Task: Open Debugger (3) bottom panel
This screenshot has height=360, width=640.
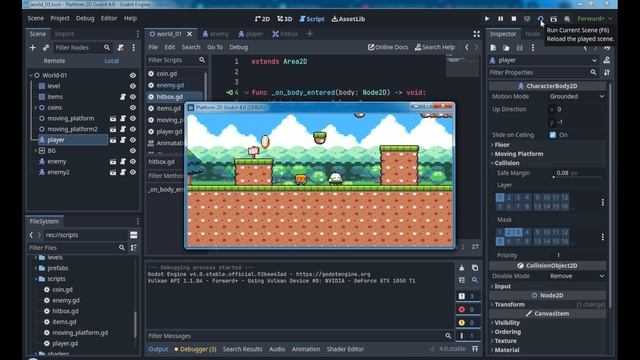Action: click(195, 349)
